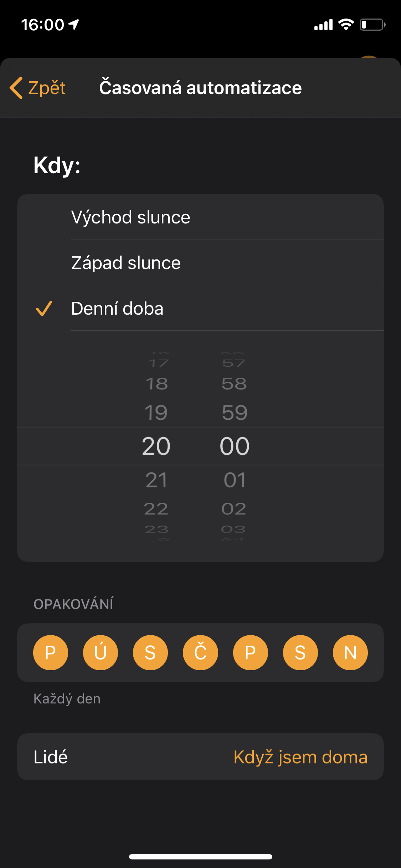Select the Východ slunce option
This screenshot has width=401, height=868.
(130, 217)
